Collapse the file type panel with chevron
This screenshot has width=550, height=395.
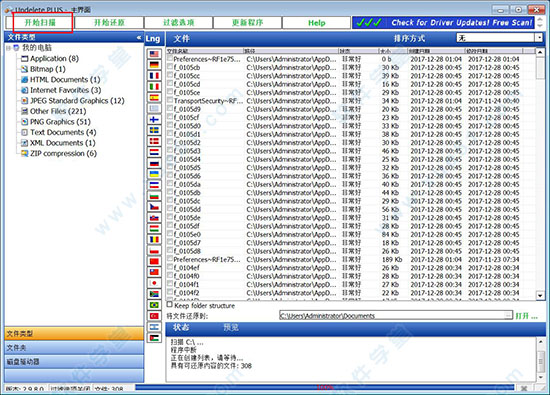click(x=139, y=37)
